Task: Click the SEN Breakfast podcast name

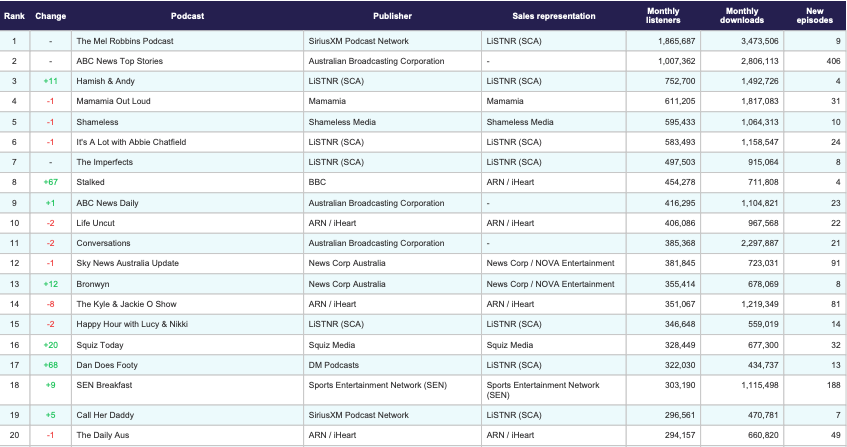Action: pyautogui.click(x=104, y=385)
